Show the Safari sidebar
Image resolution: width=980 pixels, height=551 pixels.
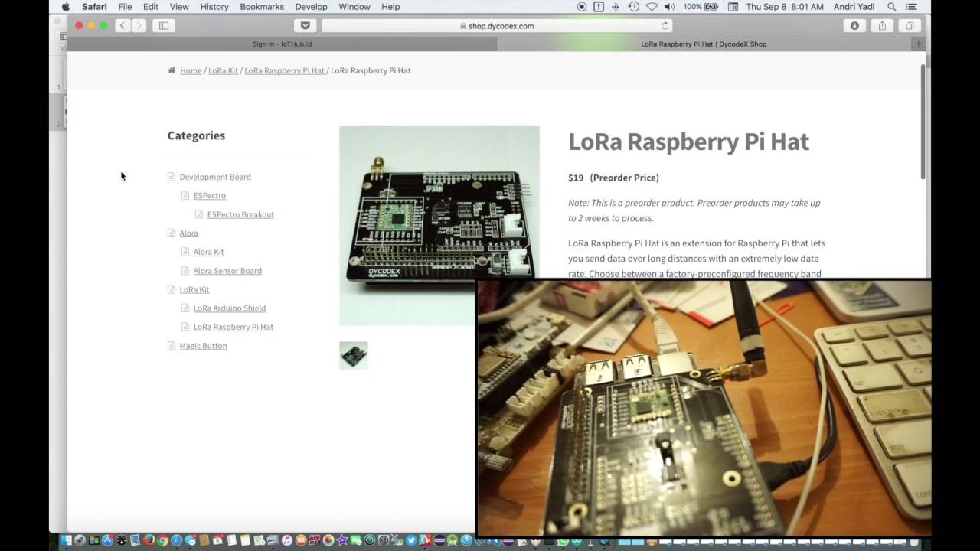click(164, 25)
